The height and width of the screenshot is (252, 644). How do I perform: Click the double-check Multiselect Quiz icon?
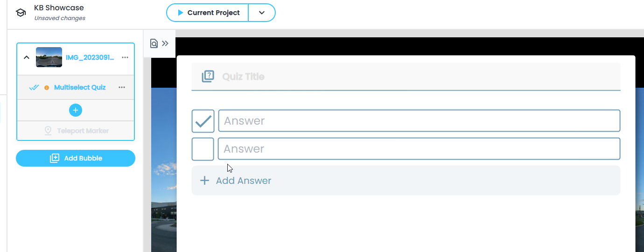point(34,87)
